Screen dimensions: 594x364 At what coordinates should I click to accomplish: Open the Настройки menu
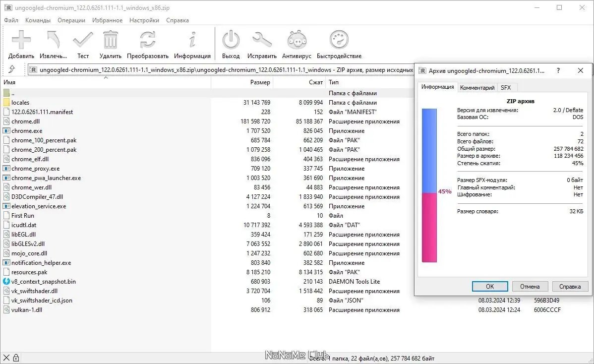[144, 20]
